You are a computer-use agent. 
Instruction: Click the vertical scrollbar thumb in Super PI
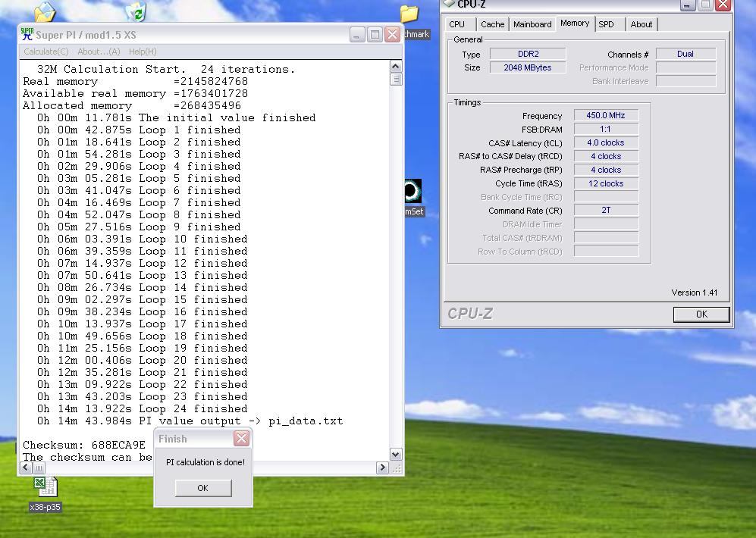[395, 80]
